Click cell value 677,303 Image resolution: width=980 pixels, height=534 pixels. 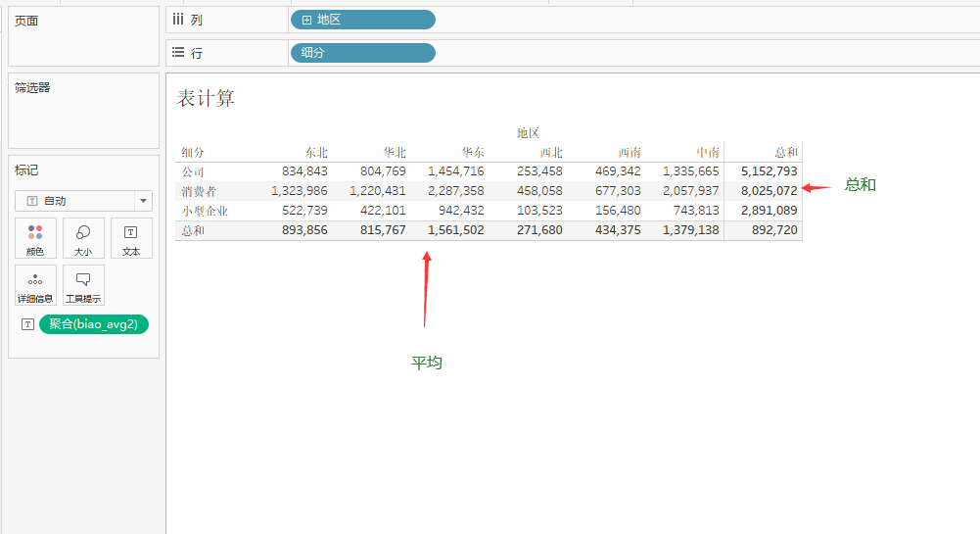tap(618, 191)
